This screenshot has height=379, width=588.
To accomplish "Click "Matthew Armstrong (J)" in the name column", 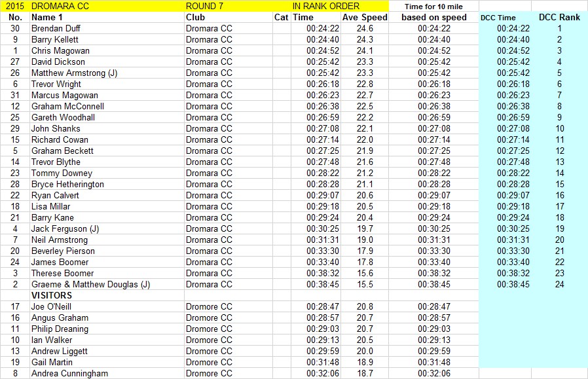I will (x=74, y=73).
